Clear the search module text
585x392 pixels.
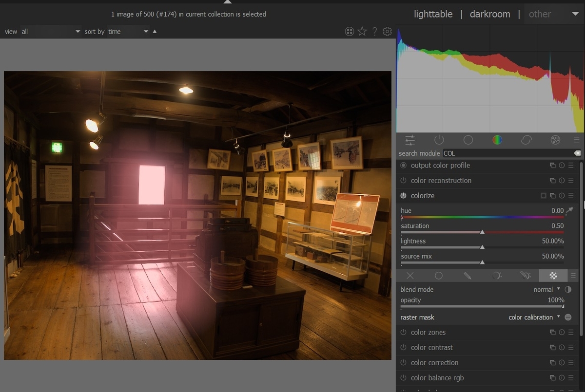tap(577, 153)
